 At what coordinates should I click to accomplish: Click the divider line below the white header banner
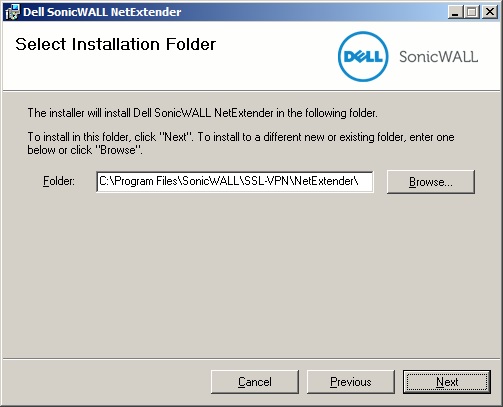pyautogui.click(x=251, y=90)
